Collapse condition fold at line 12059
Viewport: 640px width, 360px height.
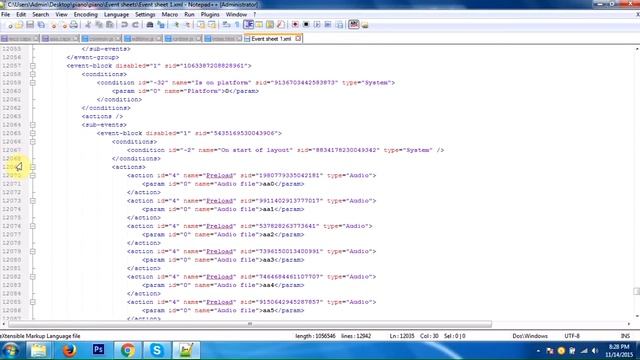pos(33,82)
